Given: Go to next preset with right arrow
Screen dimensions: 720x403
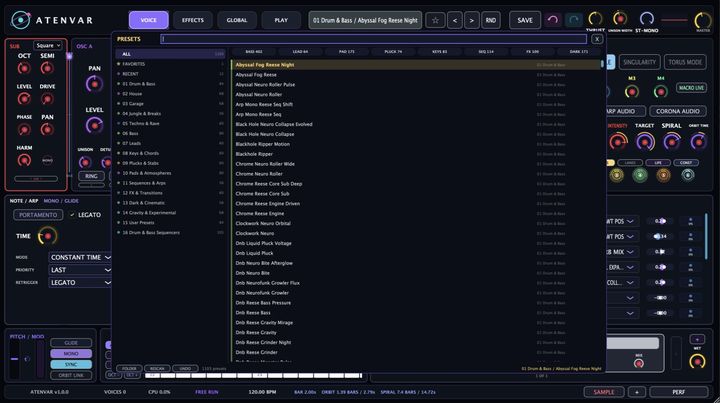Looking at the screenshot, I should coord(472,20).
